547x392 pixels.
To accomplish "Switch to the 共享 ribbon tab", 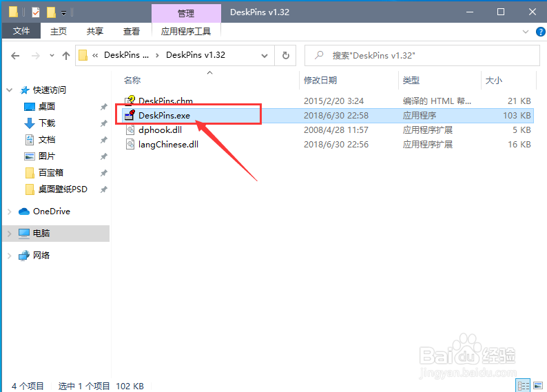I will point(95,31).
